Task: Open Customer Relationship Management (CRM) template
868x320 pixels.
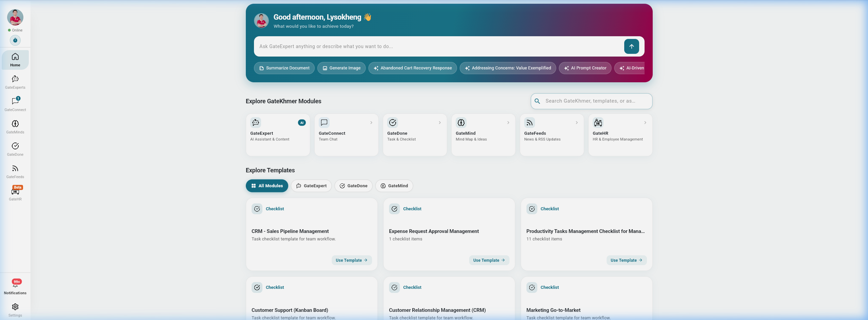Action: [x=449, y=299]
